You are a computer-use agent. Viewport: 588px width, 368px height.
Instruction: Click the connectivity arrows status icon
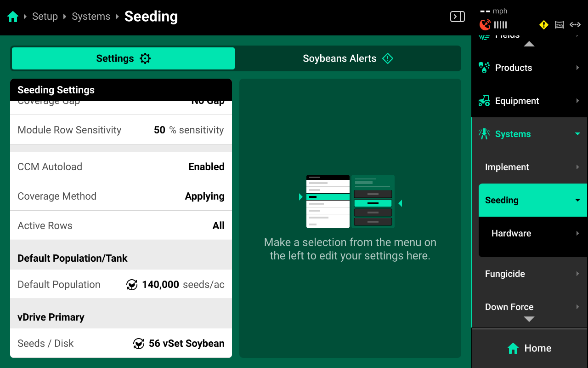(575, 25)
